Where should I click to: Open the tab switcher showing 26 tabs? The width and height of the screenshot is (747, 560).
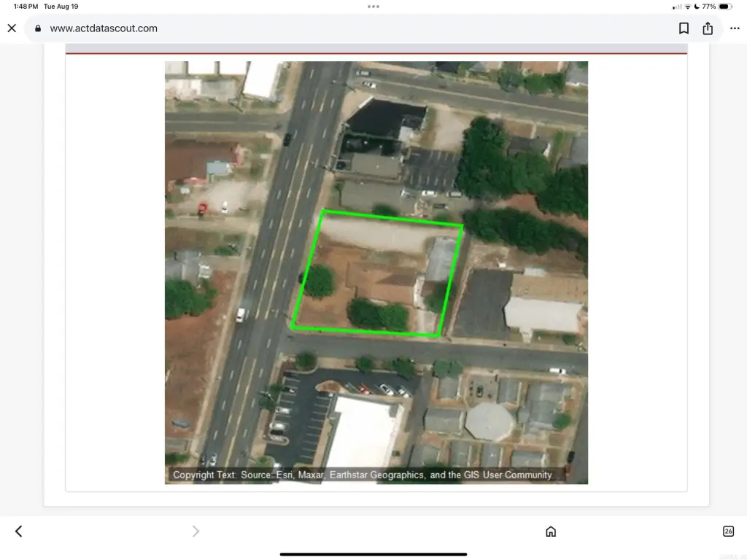click(x=728, y=532)
